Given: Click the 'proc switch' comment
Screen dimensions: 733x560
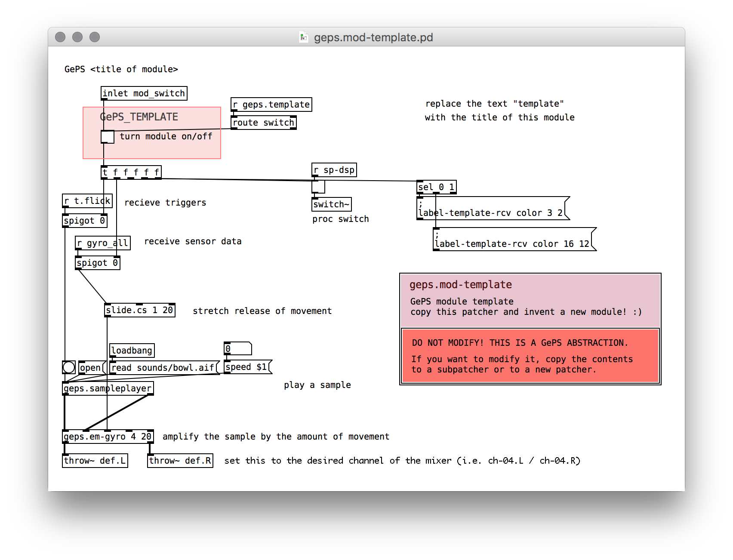Looking at the screenshot, I should [x=340, y=219].
